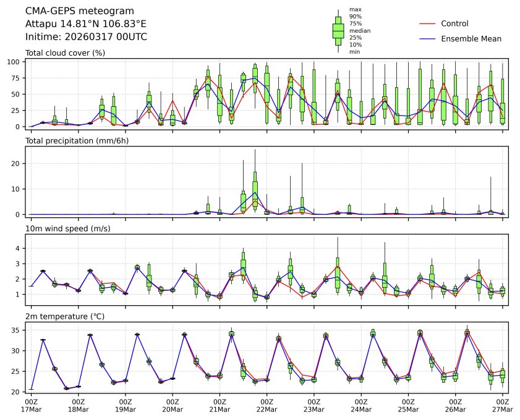Click the red Control legend line
Image resolution: width=520 pixels, height=420 pixels.
(427, 24)
